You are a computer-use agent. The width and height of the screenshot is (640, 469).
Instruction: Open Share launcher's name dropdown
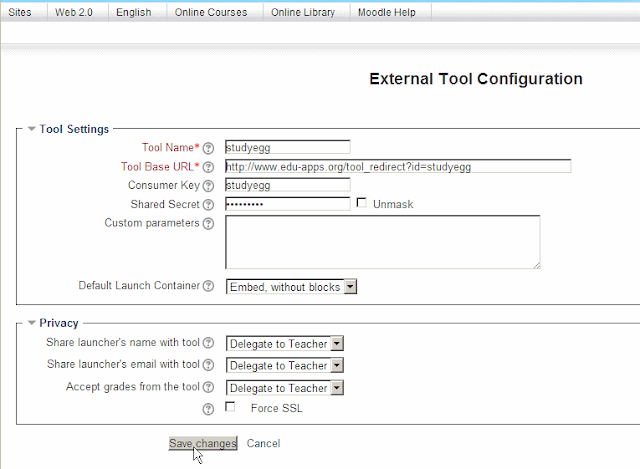point(285,344)
